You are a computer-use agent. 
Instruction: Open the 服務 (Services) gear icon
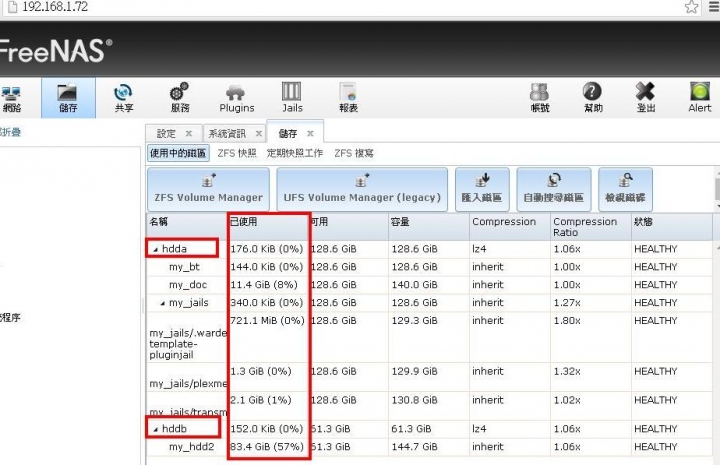(179, 92)
